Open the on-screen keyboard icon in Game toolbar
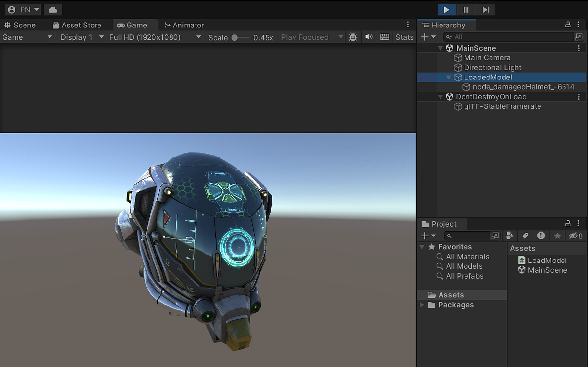The image size is (588, 367). (x=385, y=37)
